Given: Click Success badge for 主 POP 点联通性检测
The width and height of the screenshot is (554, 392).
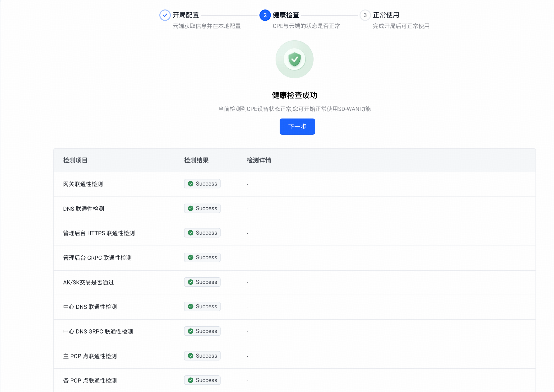Looking at the screenshot, I should pyautogui.click(x=202, y=356).
